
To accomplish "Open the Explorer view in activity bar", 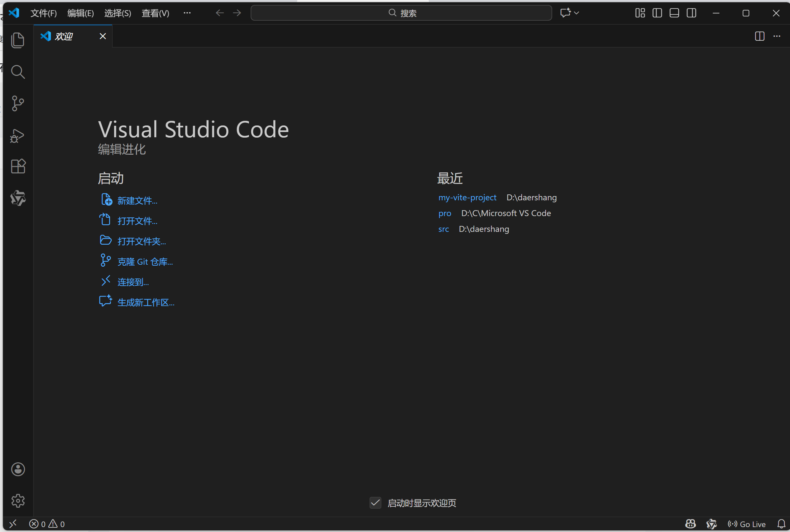I will click(x=18, y=40).
